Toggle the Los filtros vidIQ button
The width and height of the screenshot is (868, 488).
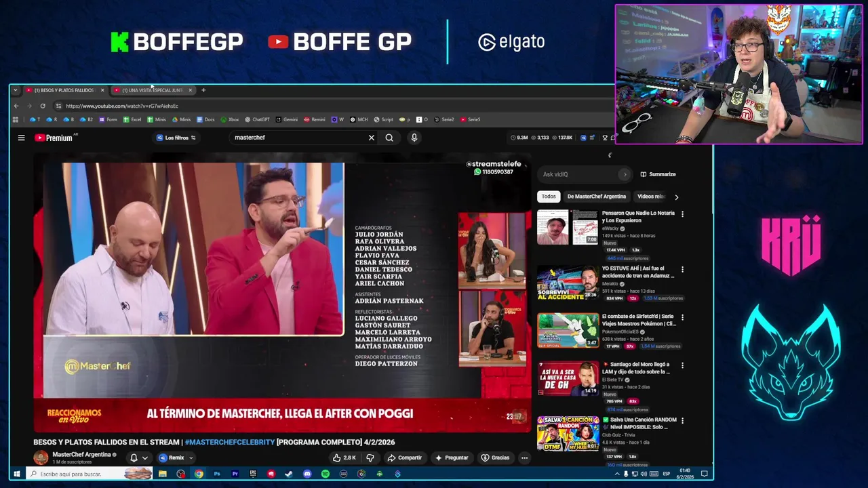pos(176,138)
